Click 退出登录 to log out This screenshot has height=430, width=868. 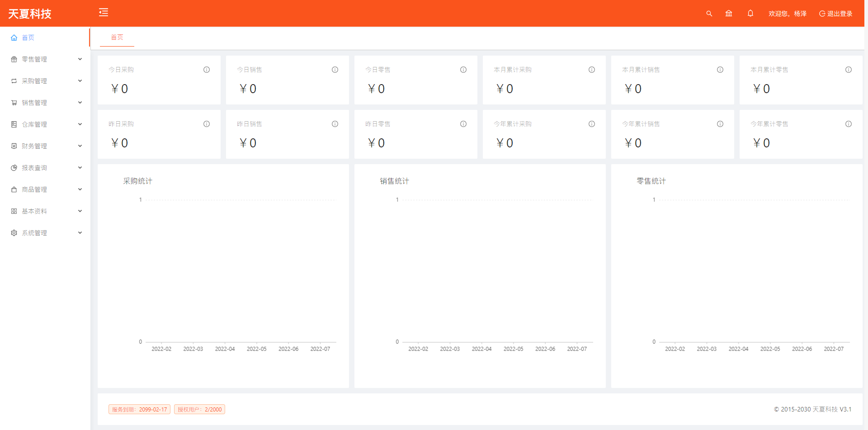[835, 14]
